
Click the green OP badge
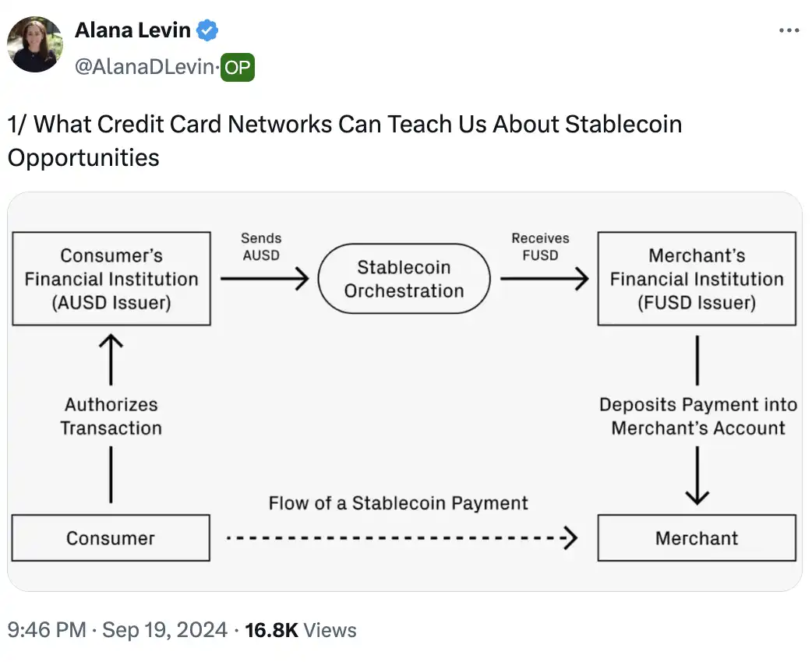238,68
